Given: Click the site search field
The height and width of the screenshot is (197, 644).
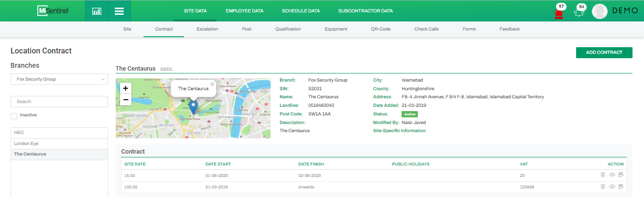Looking at the screenshot, I should 59,102.
